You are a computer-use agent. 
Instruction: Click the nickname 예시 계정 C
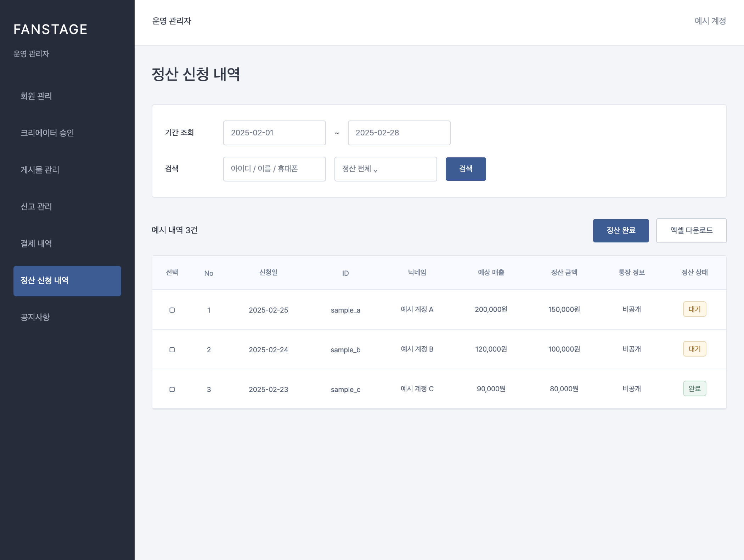(417, 389)
